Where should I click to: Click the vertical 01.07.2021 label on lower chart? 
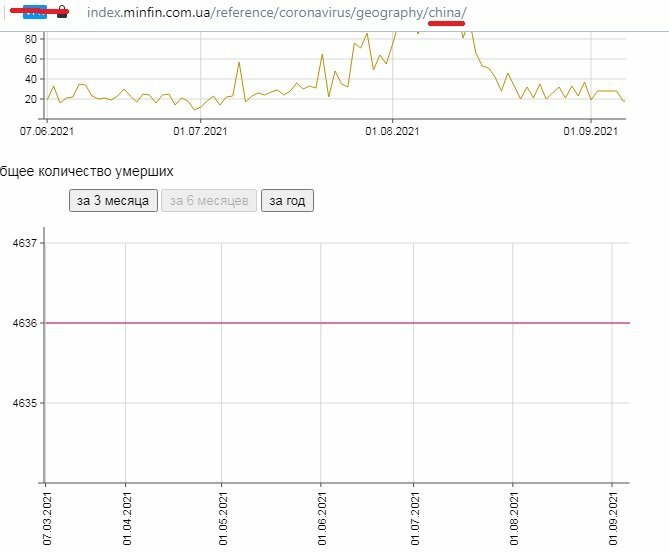tap(415, 518)
